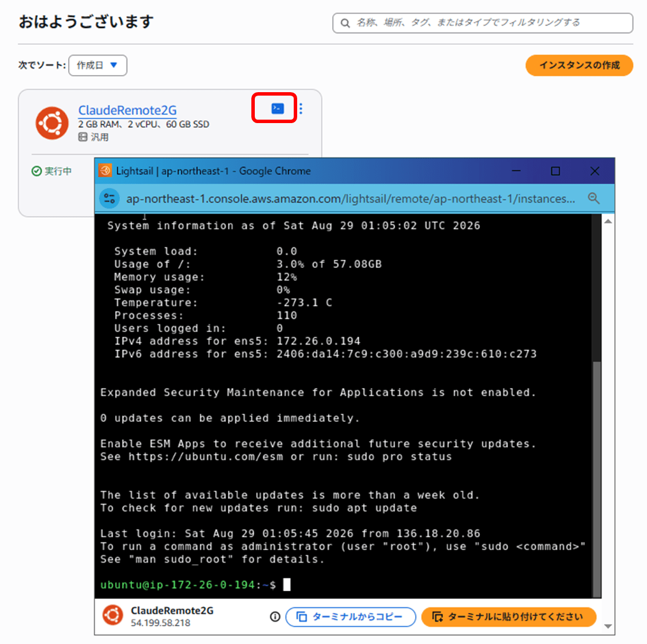The width and height of the screenshot is (647, 644).
Task: Click the Ubuntu logo on ClaudeRemote2G card
Action: 52,123
